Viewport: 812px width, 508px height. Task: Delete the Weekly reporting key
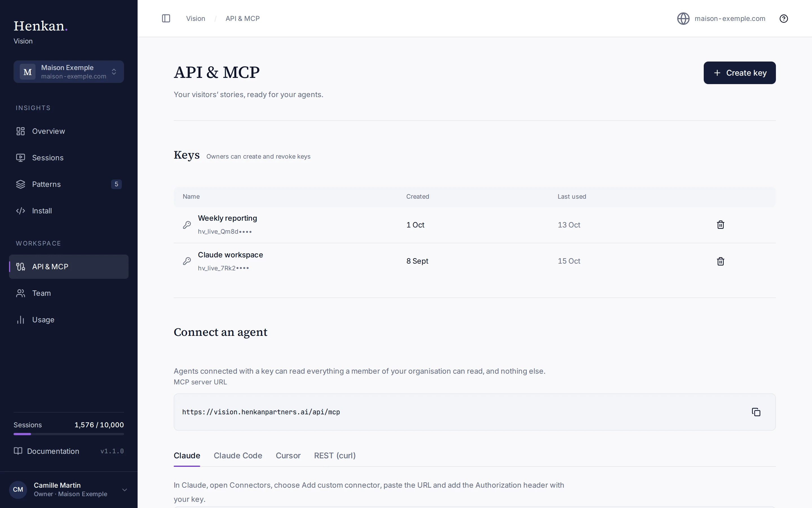tap(720, 225)
